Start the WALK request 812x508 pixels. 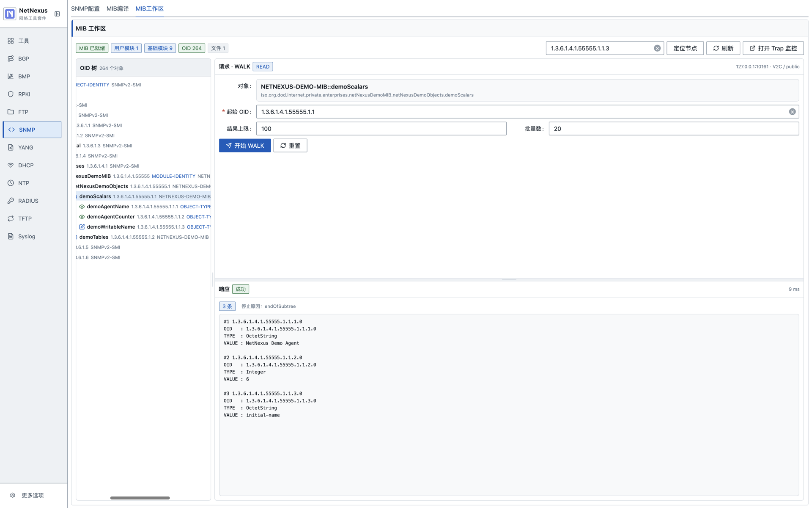(244, 146)
